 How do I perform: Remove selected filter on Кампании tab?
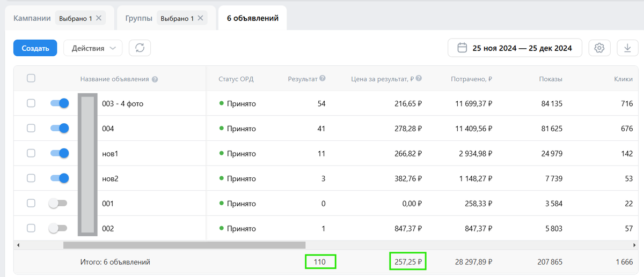100,18
